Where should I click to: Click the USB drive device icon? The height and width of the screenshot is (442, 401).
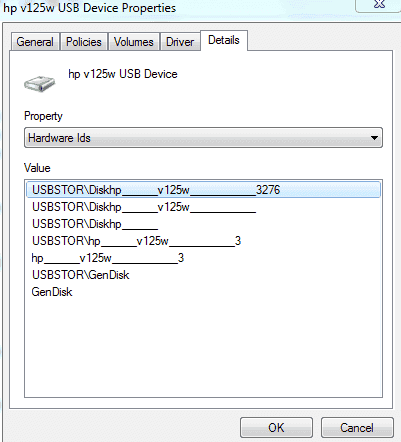(39, 83)
